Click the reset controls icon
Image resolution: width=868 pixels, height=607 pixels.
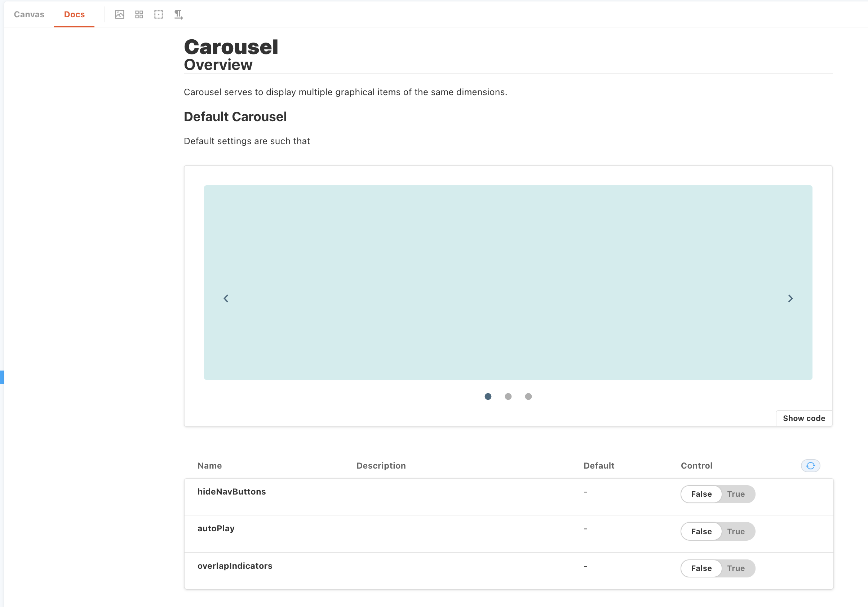(x=810, y=466)
